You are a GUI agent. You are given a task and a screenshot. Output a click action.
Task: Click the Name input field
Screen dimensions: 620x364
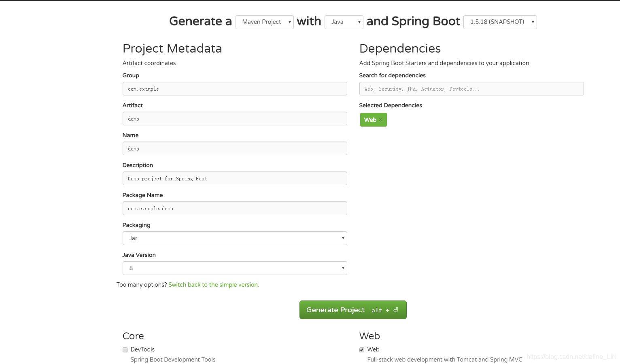pos(235,148)
